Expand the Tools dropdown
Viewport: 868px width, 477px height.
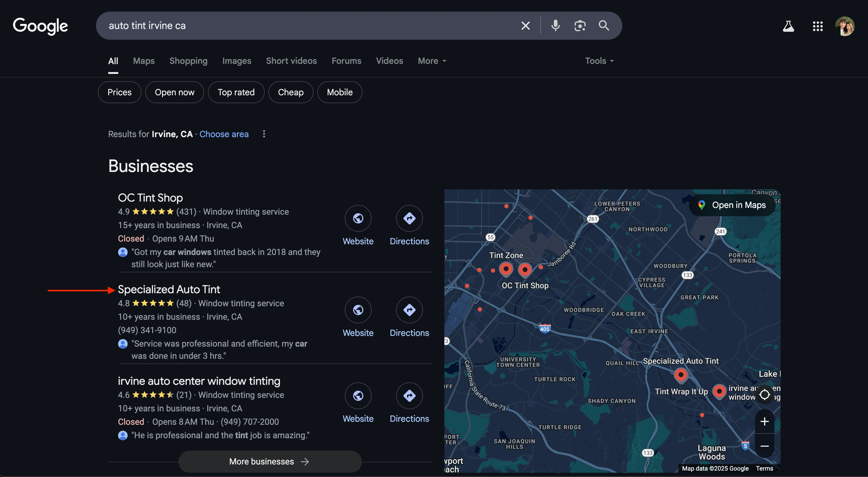coord(599,61)
